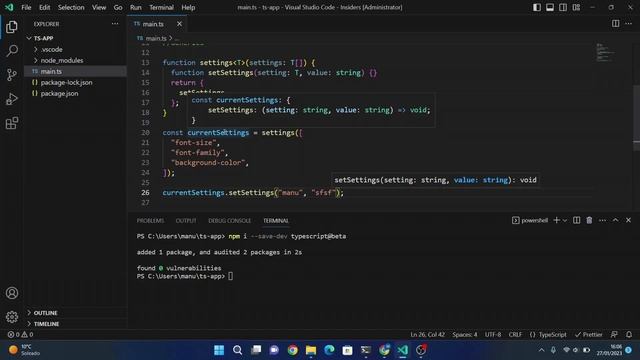The height and width of the screenshot is (360, 640).
Task: Open the Edit menu
Action: point(44,7)
